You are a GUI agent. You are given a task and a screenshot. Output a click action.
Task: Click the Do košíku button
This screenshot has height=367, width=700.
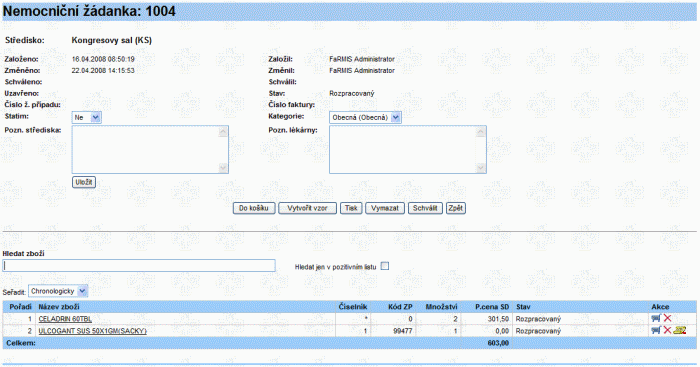(254, 209)
